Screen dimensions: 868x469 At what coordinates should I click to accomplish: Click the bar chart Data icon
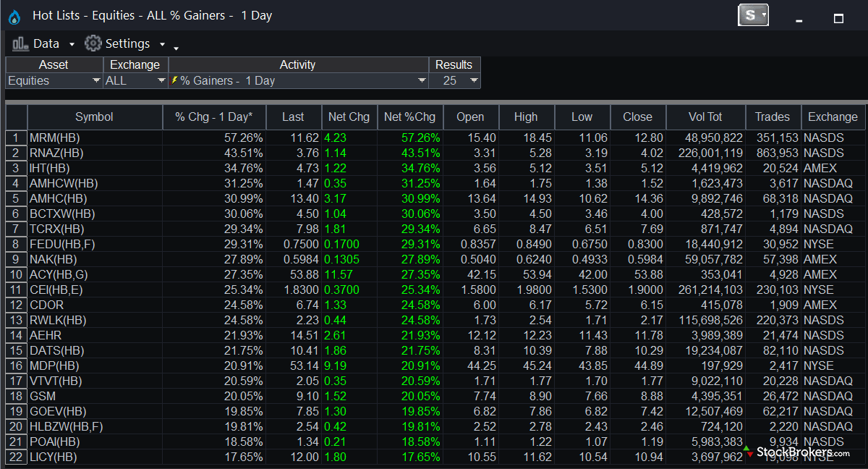point(20,43)
